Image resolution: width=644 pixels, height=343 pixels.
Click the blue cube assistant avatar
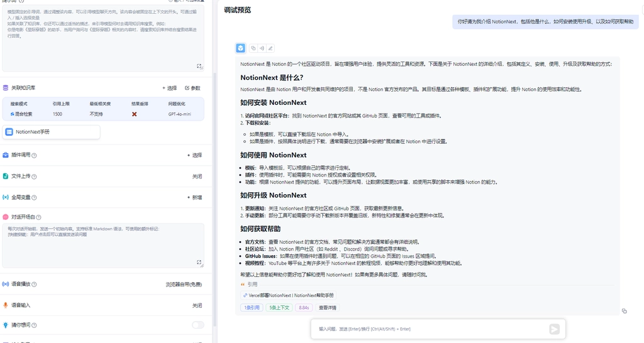click(x=241, y=48)
